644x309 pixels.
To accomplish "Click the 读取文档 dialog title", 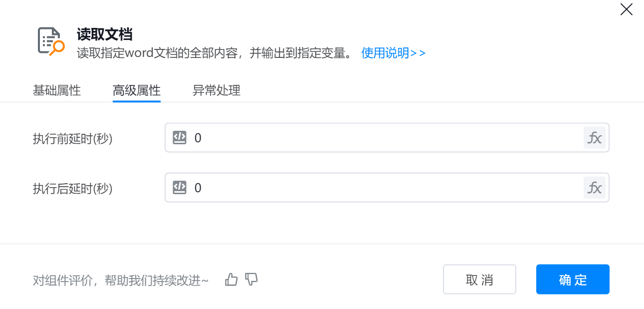I will [104, 34].
